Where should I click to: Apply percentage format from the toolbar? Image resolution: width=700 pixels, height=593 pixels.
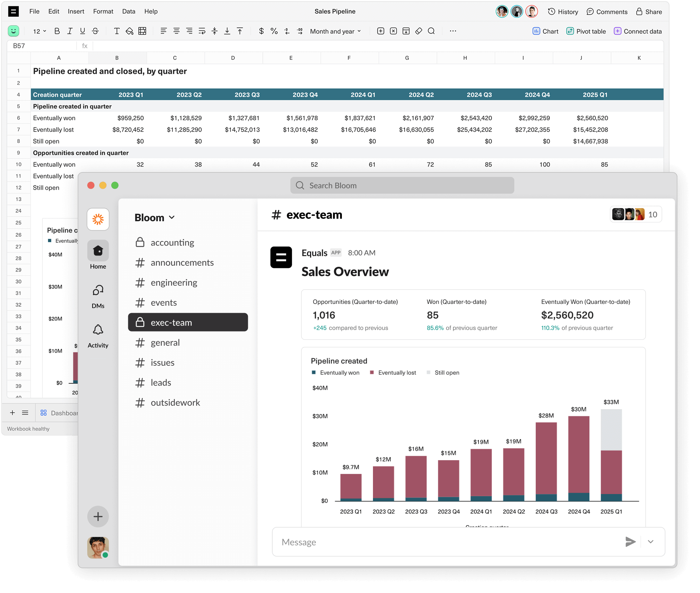(274, 31)
